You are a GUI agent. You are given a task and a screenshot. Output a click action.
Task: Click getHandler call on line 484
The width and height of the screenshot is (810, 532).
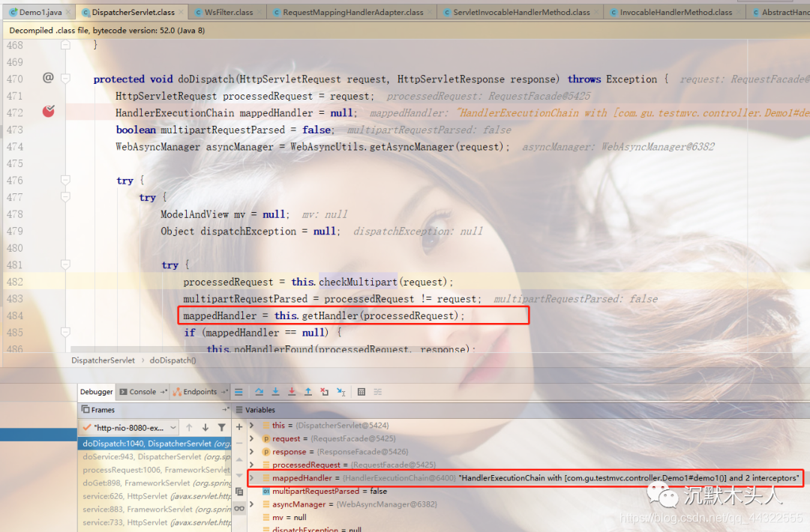[329, 315]
